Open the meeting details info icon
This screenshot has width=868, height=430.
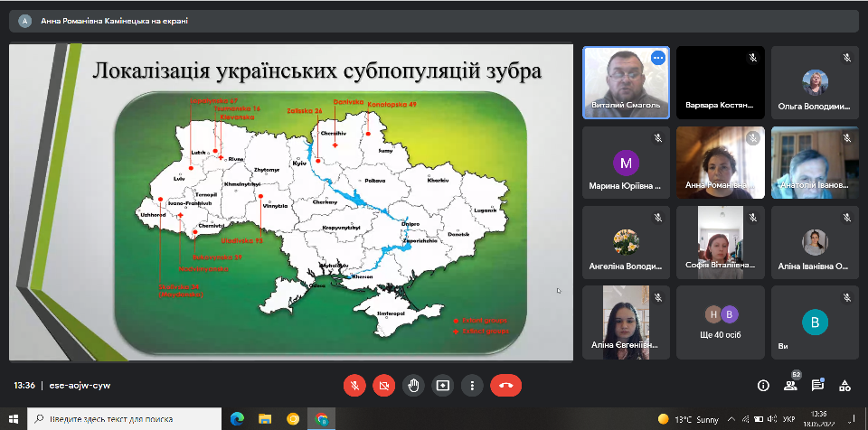click(763, 385)
